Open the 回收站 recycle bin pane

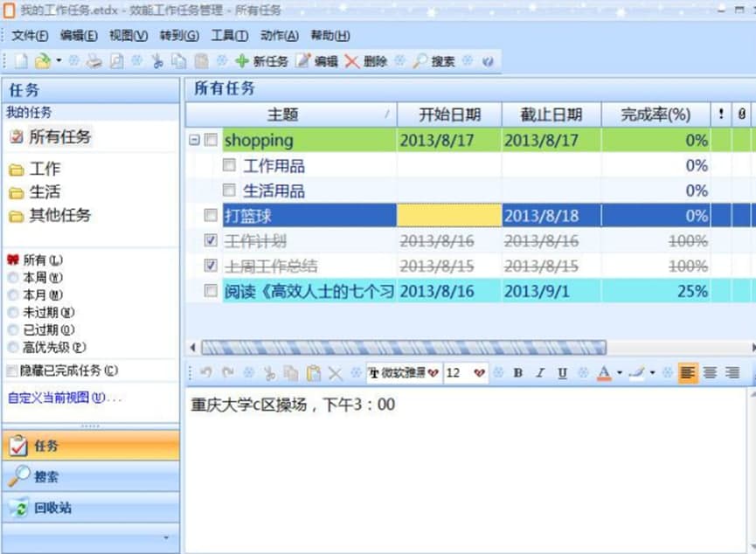(91, 508)
